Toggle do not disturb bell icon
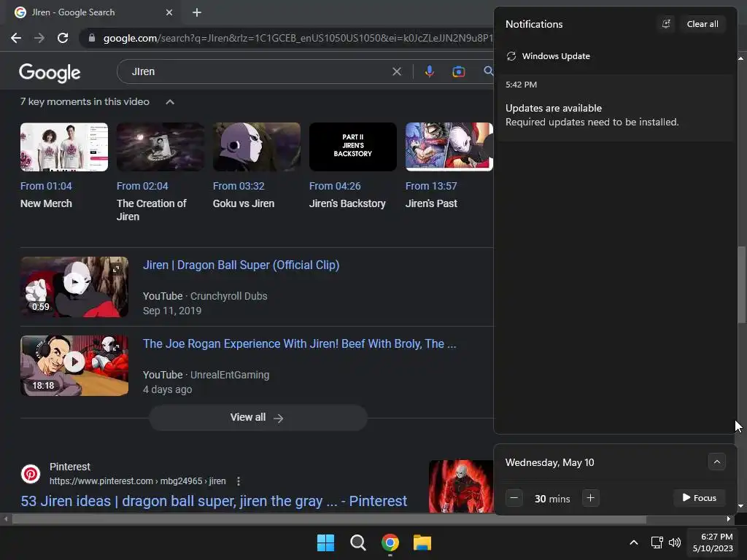The height and width of the screenshot is (560, 747). click(666, 24)
